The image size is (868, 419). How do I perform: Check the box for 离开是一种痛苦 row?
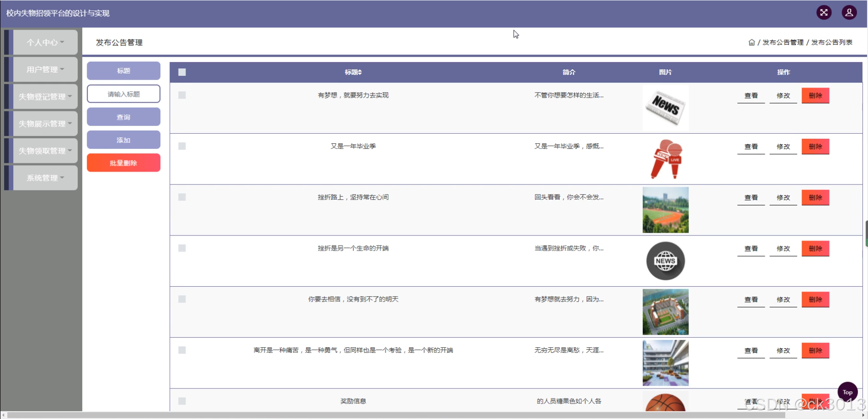(182, 350)
